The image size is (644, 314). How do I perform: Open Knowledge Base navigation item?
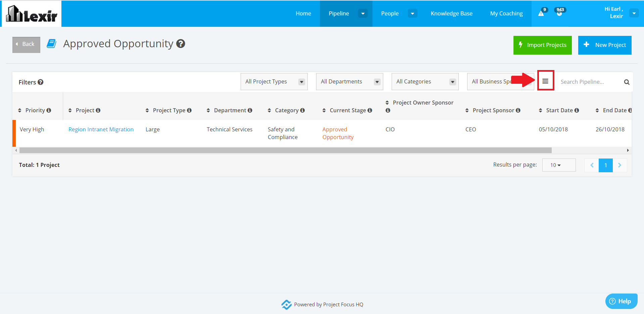coord(452,13)
